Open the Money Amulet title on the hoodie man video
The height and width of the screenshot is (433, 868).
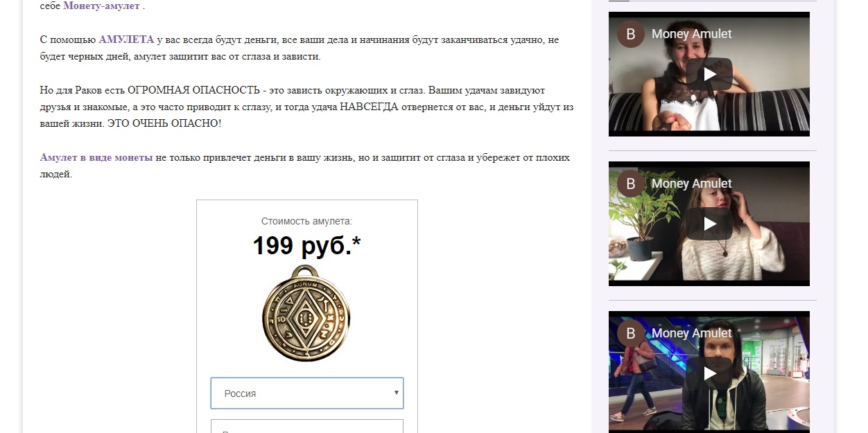[x=691, y=333]
